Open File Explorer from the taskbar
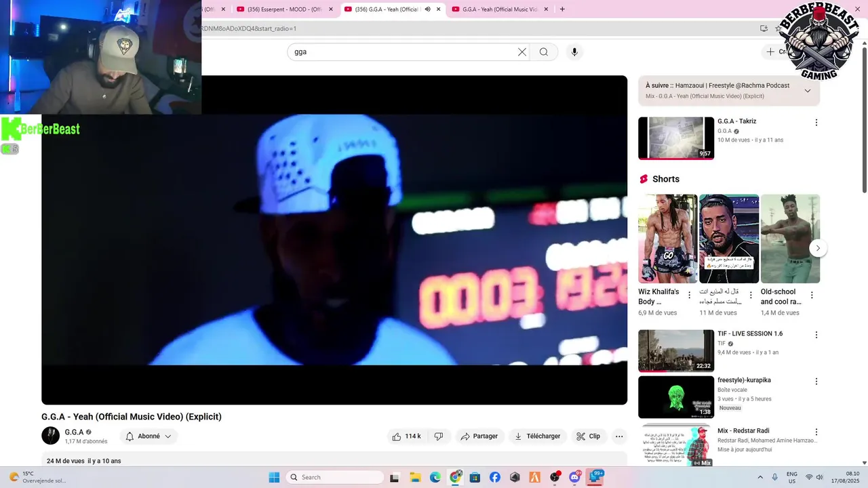Viewport: 868px width, 488px height. 414,477
